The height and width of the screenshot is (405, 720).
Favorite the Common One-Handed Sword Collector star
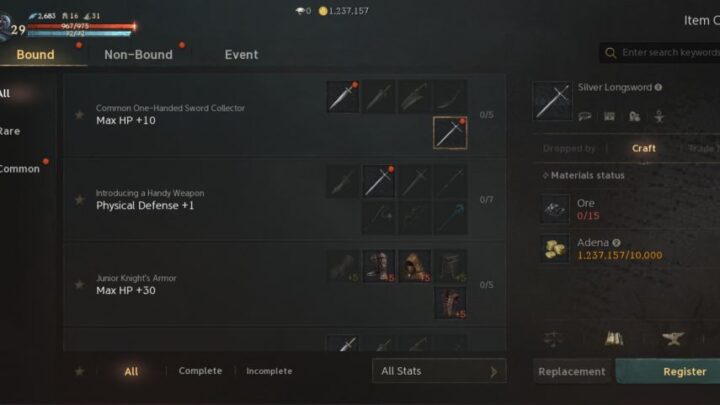point(79,114)
